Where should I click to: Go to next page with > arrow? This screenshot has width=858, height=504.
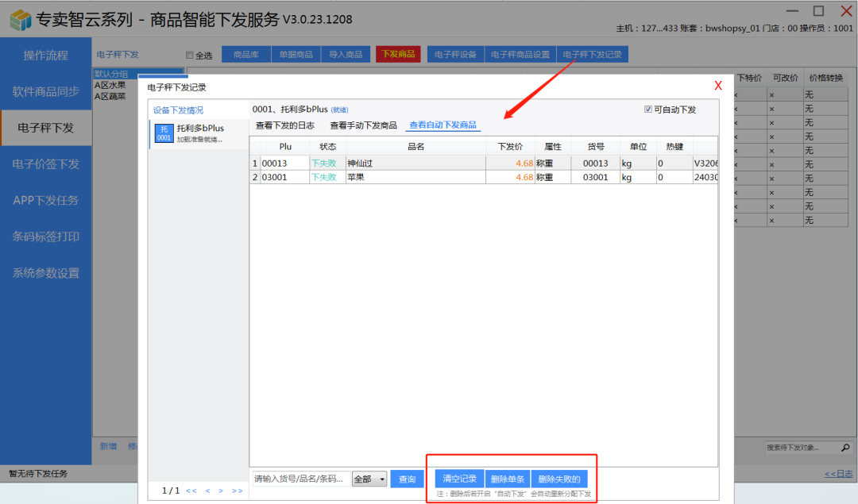click(x=221, y=491)
